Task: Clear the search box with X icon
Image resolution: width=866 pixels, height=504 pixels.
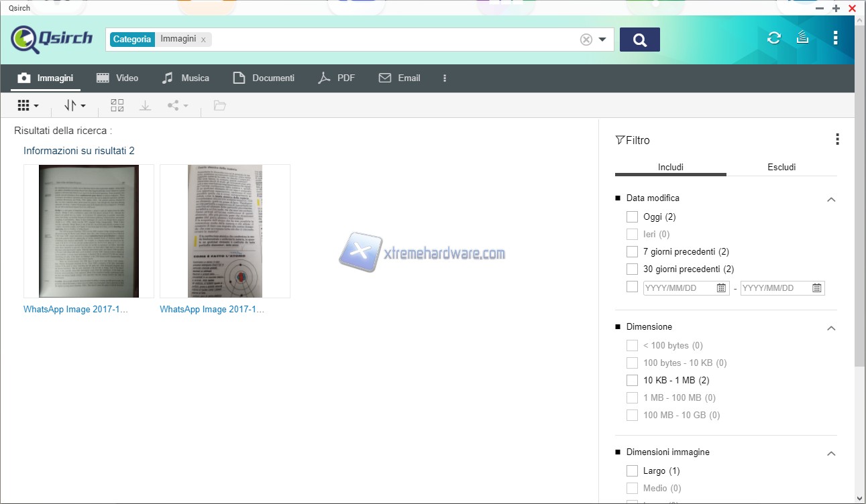Action: click(586, 40)
